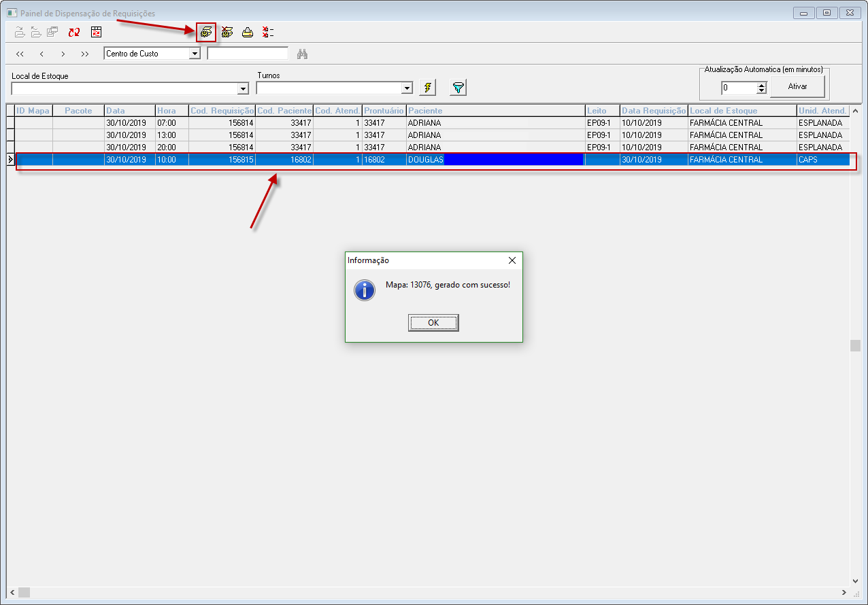The image size is (868, 605).
Task: Click the row indicator arrow of selected row
Action: 10,160
